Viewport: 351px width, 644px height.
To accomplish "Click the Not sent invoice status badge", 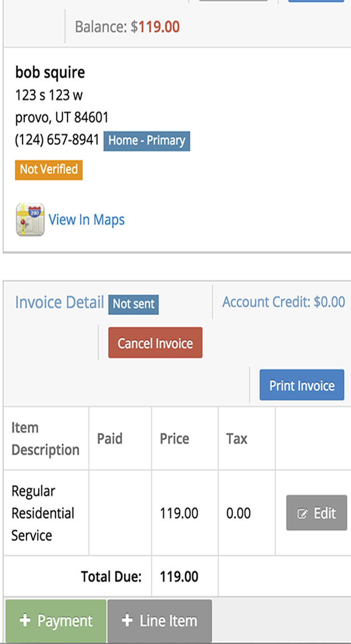I will 133,304.
